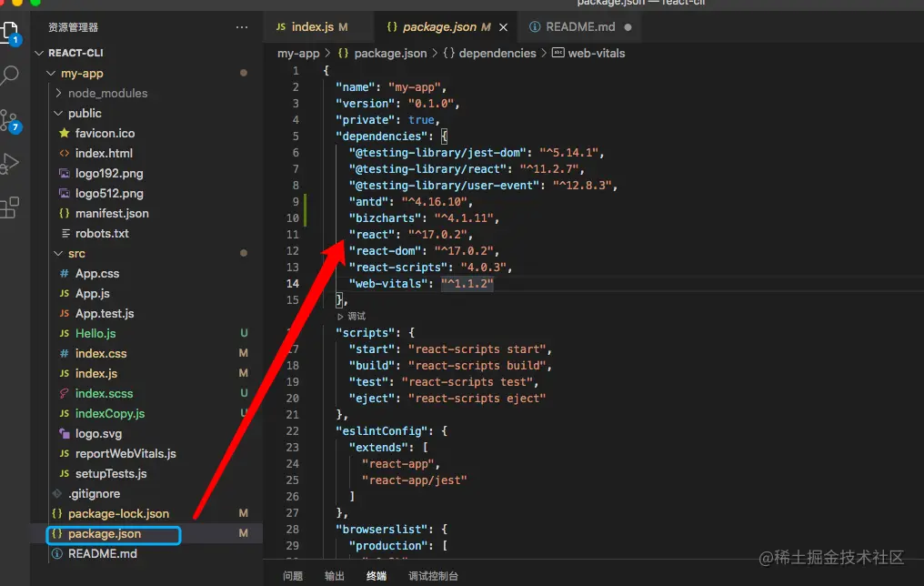Switch to the README.md editor tab
The width and height of the screenshot is (924, 586).
580,27
